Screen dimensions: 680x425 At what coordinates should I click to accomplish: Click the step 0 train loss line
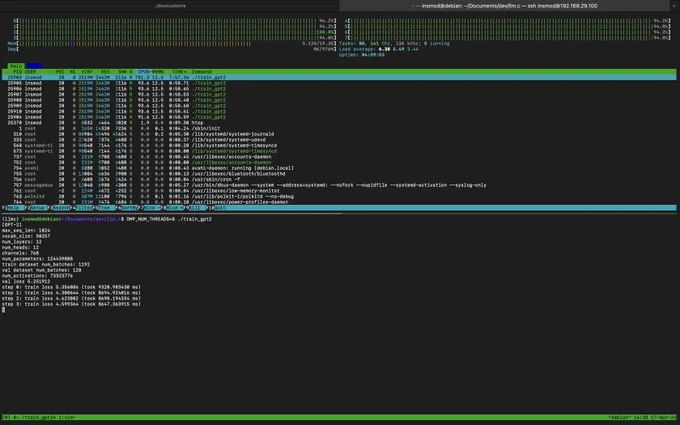(x=71, y=287)
